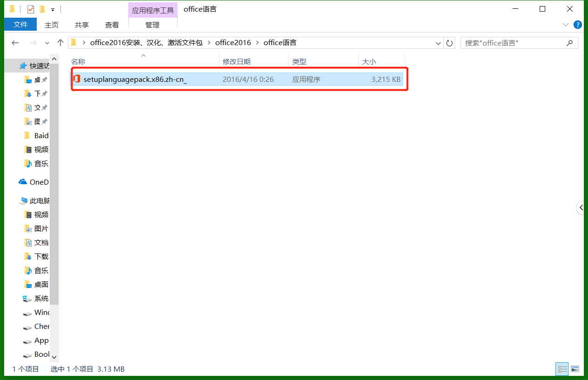Click the folder icon in the address bar
The width and height of the screenshot is (588, 380).
[x=73, y=43]
